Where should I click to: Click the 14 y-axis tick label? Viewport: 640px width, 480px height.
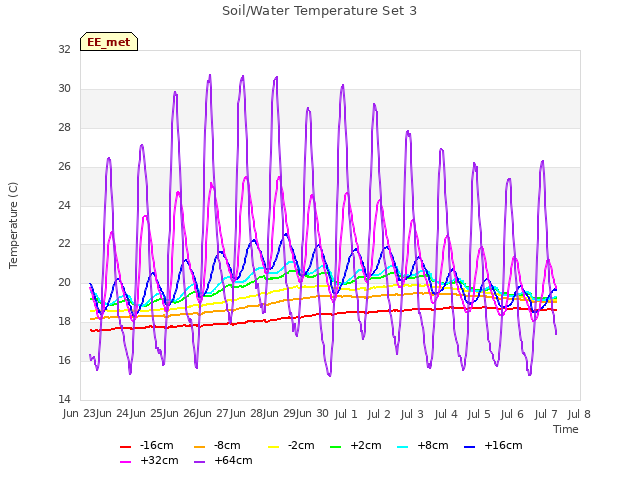tap(64, 399)
